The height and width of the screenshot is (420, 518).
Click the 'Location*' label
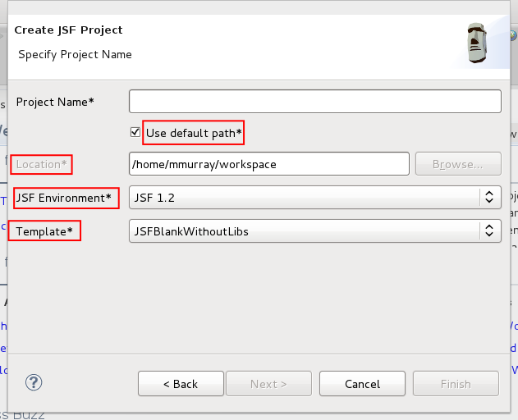coord(42,164)
